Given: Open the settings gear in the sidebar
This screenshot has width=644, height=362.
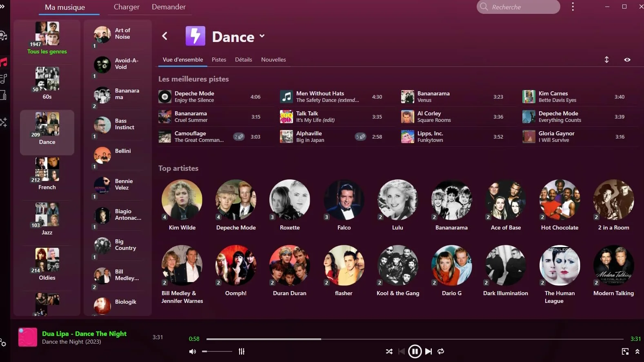Looking at the screenshot, I should (x=3, y=342).
